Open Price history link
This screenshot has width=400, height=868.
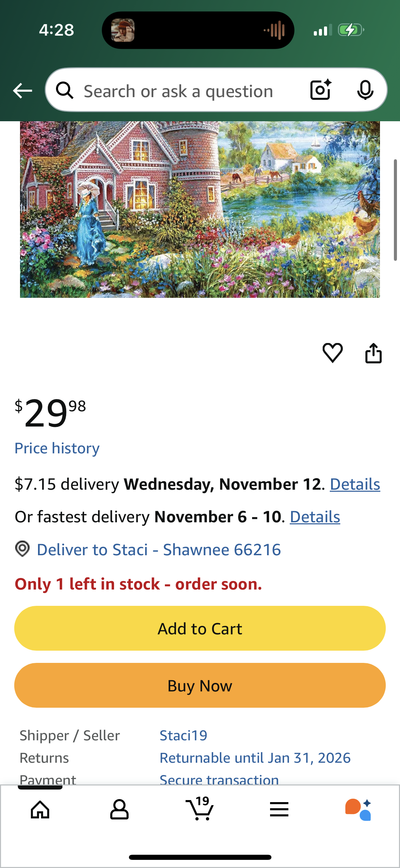[x=57, y=448]
